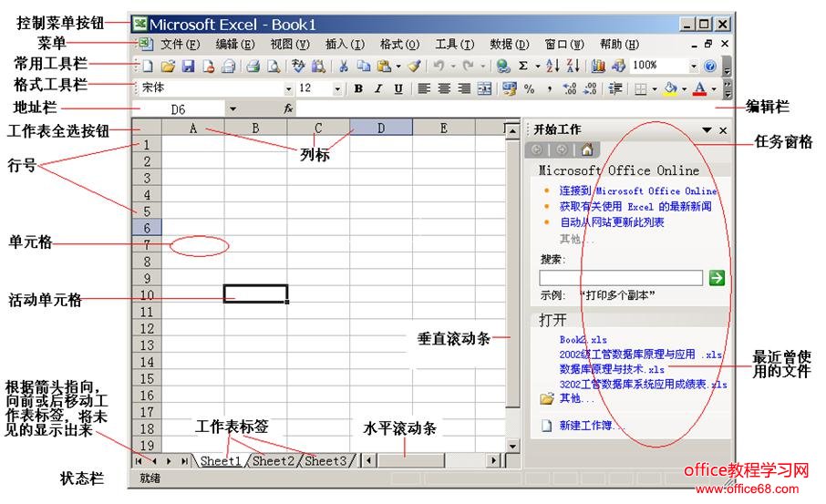Save the workbook with the floppy disk icon
The width and height of the screenshot is (826, 504).
[x=188, y=66]
